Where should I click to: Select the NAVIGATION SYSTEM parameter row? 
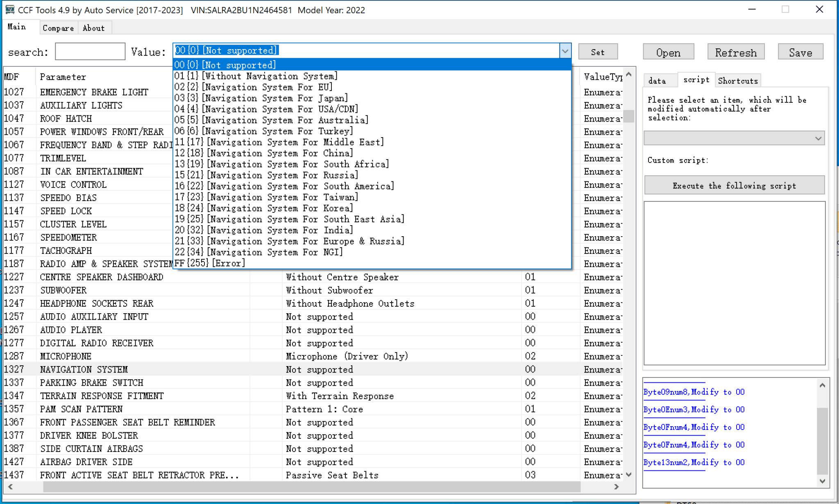[x=84, y=369]
